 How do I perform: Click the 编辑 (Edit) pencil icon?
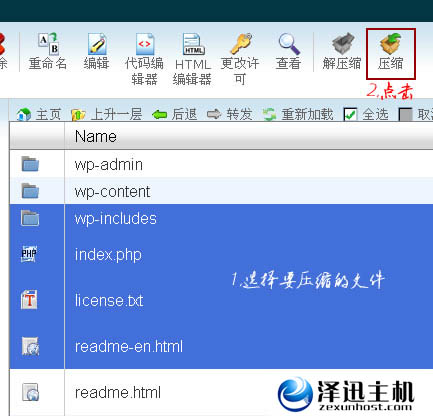[97, 44]
